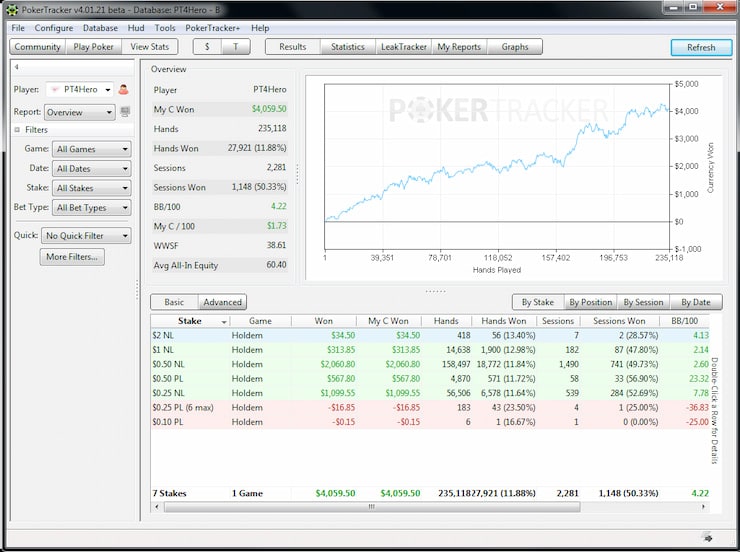
Task: Open the Date filter dropdown
Action: (x=92, y=168)
